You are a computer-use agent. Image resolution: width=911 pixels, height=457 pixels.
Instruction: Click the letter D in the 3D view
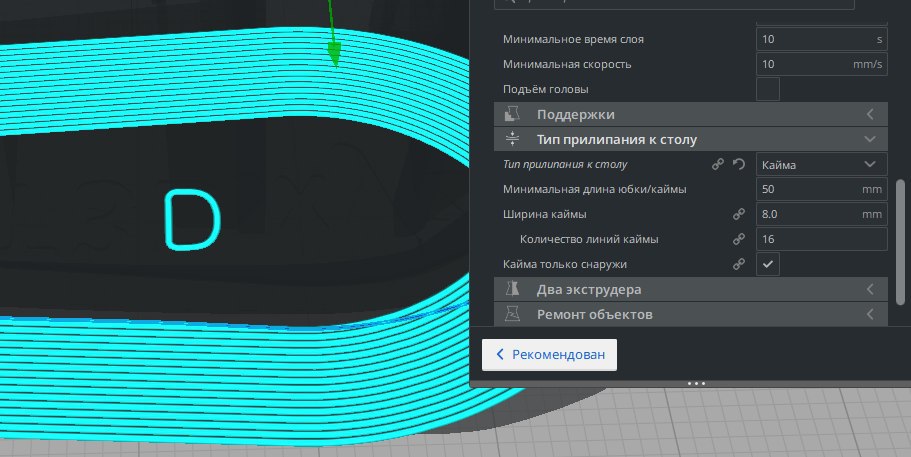point(192,219)
